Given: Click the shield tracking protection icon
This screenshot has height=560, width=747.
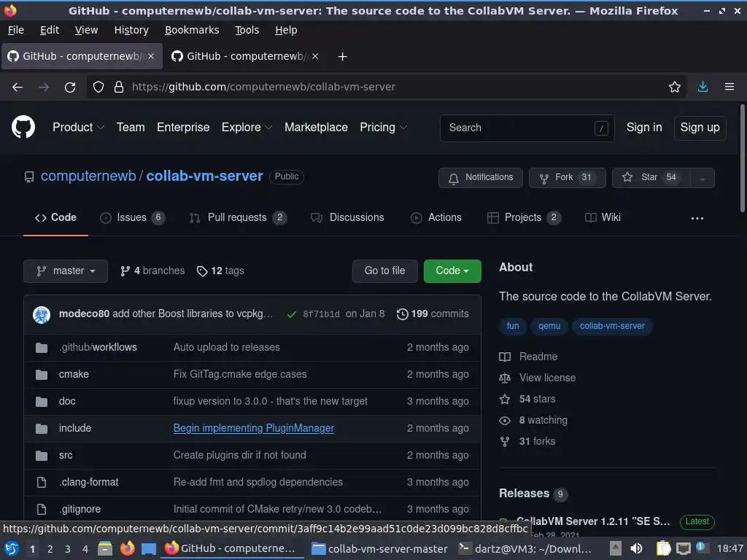Looking at the screenshot, I should tap(98, 87).
